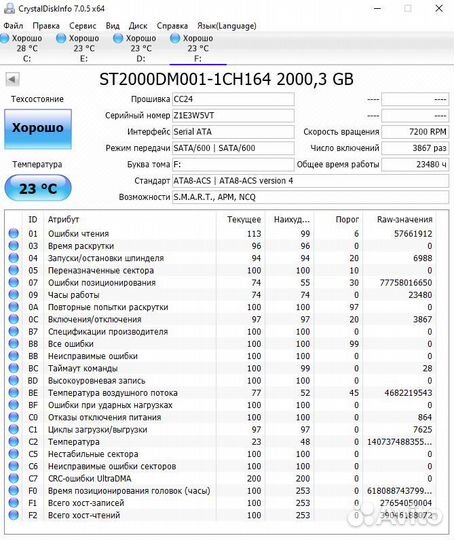Click status icon for Таймаут команды row
The width and height of the screenshot is (454, 540).
(x=14, y=368)
